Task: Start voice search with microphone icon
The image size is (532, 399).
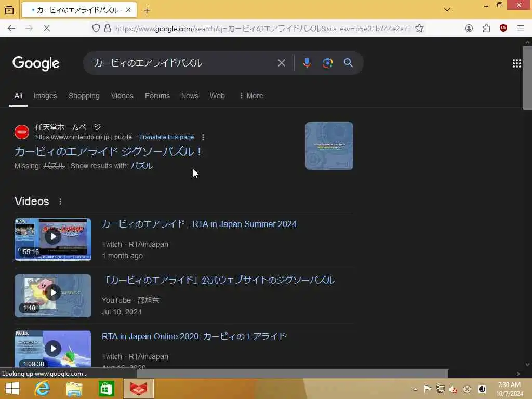Action: click(307, 63)
